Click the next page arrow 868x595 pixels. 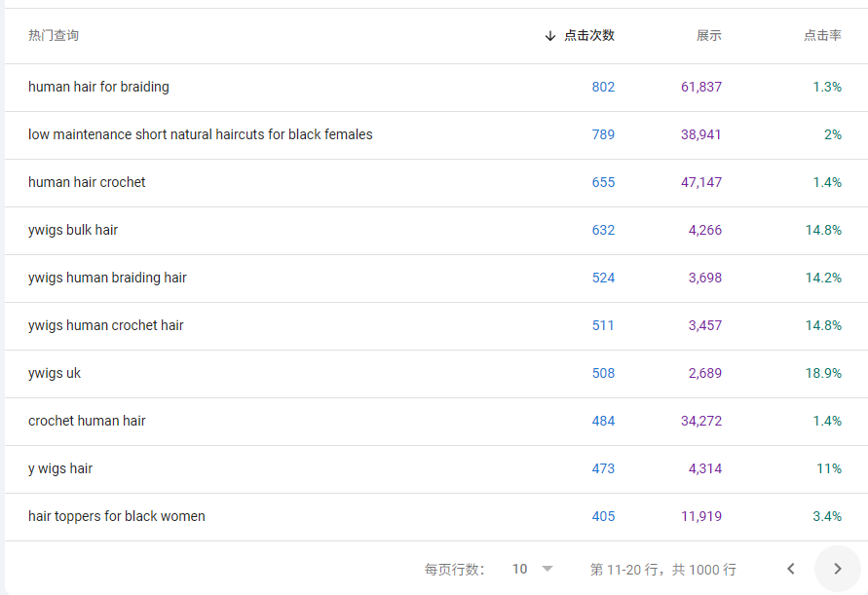click(x=837, y=569)
